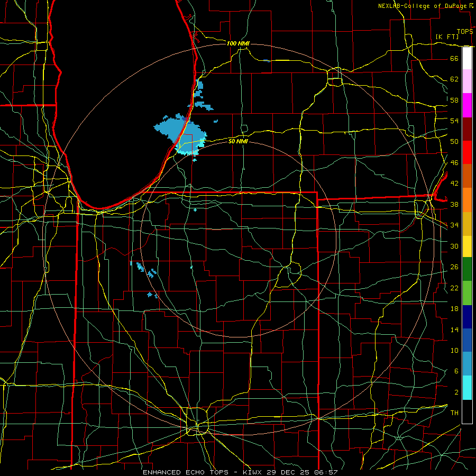
Task: Click the cyan legend color swatch
Action: coord(467,388)
